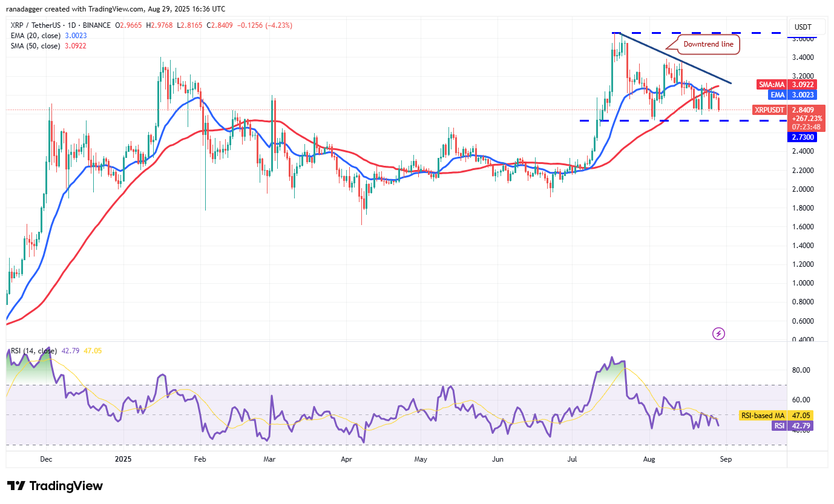Hide the SMA (50, close) indicator
The height and width of the screenshot is (504, 834).
pos(36,45)
